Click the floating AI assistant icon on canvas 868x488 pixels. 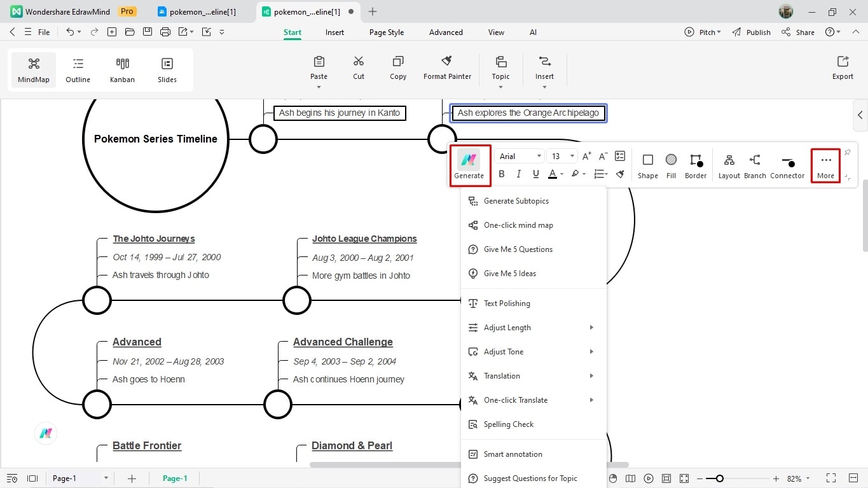[x=46, y=433]
